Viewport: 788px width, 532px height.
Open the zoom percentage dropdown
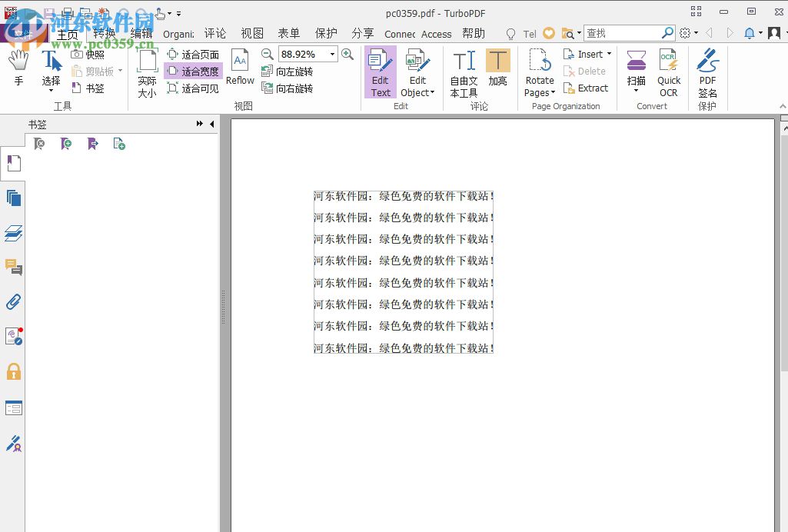pyautogui.click(x=331, y=54)
